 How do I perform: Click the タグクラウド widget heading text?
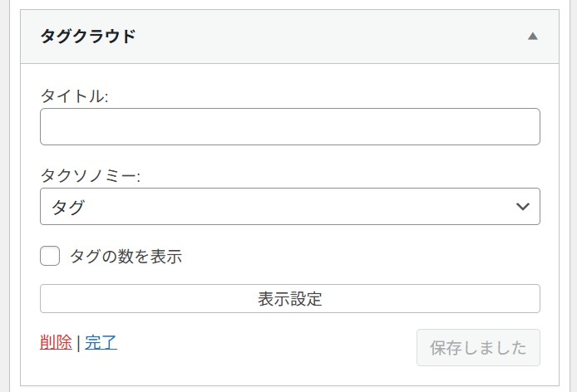(x=88, y=37)
